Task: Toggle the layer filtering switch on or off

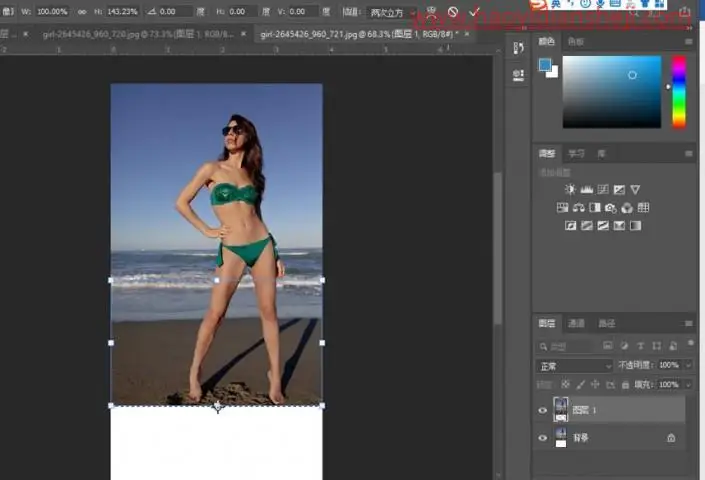Action: (x=691, y=343)
